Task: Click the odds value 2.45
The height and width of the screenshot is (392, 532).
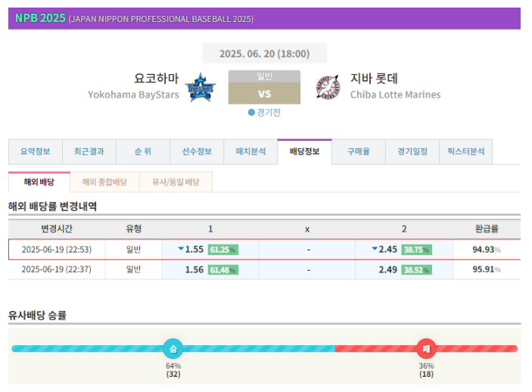Action: [x=387, y=250]
